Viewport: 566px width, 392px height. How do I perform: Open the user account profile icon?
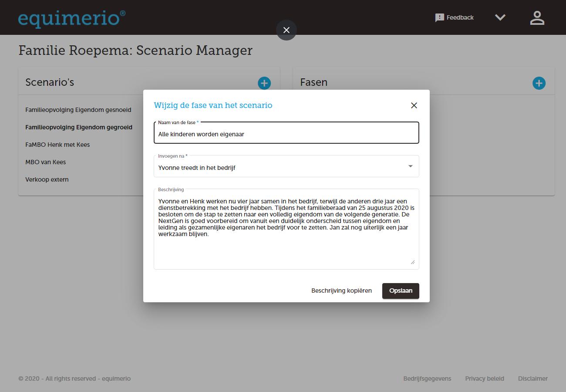537,18
